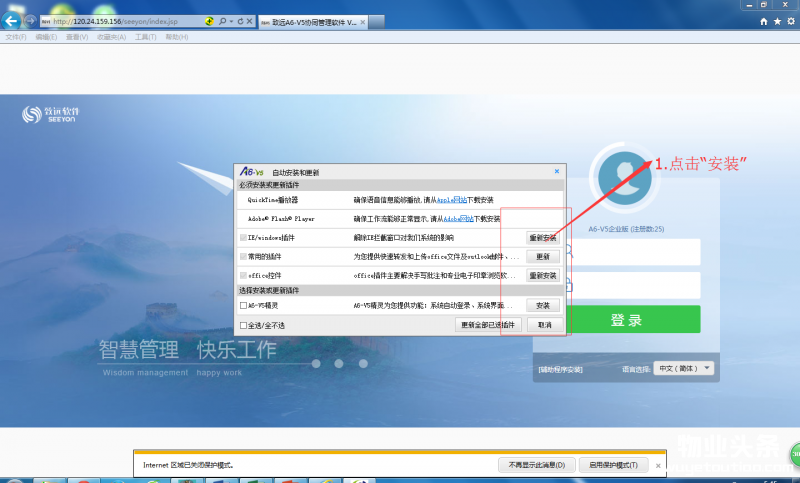Image resolution: width=800 pixels, height=483 pixels.
Task: Click the Home icon in IE toolbar
Action: click(763, 21)
